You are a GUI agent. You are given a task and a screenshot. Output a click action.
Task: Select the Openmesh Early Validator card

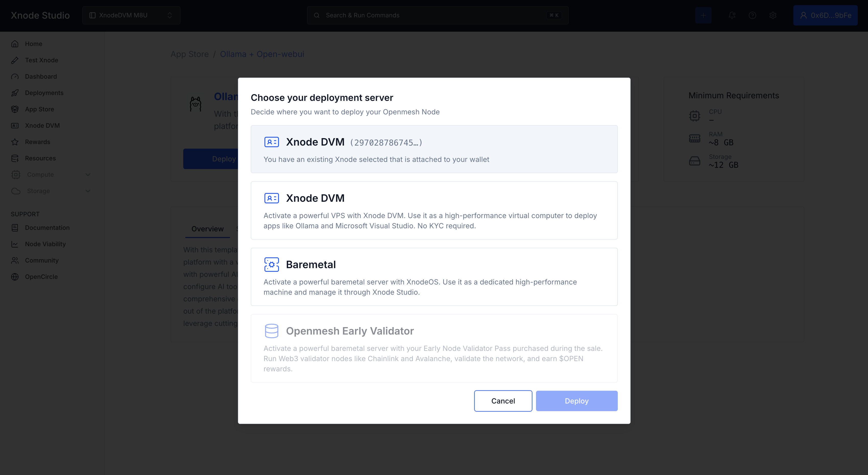point(434,348)
